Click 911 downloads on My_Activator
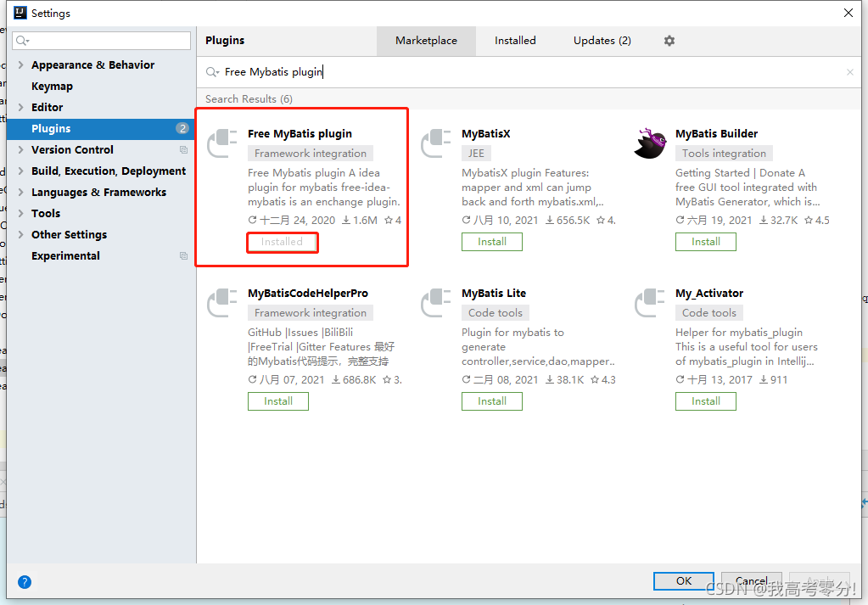 click(773, 380)
